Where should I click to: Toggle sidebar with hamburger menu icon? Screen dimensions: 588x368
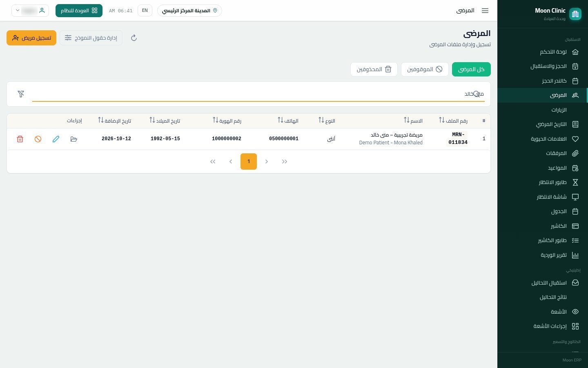tap(485, 11)
